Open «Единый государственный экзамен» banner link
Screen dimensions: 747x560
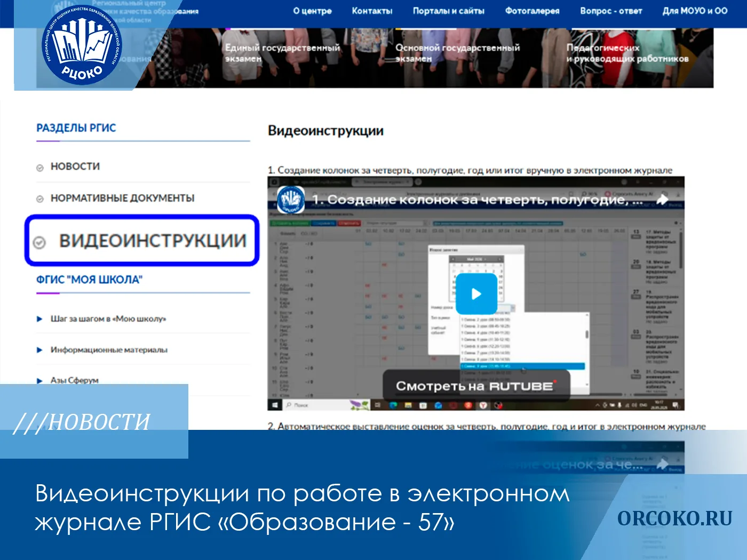[282, 53]
